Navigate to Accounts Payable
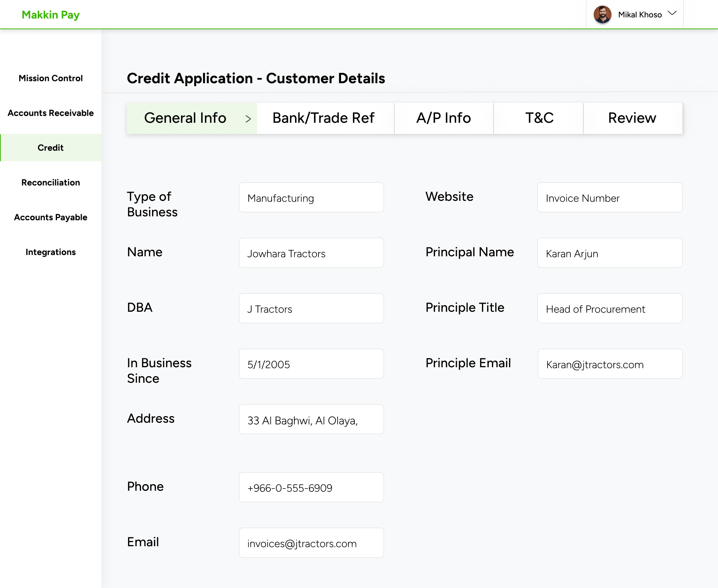Viewport: 718px width, 588px height. tap(51, 217)
